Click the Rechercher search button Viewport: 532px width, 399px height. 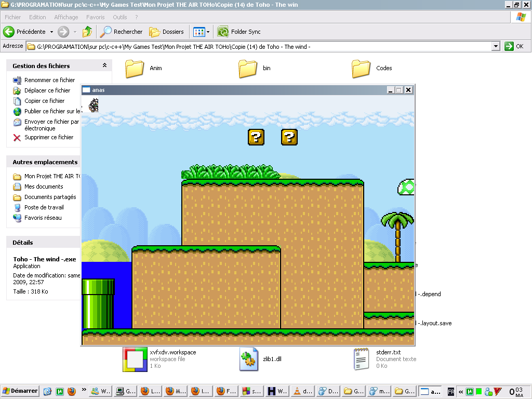122,32
